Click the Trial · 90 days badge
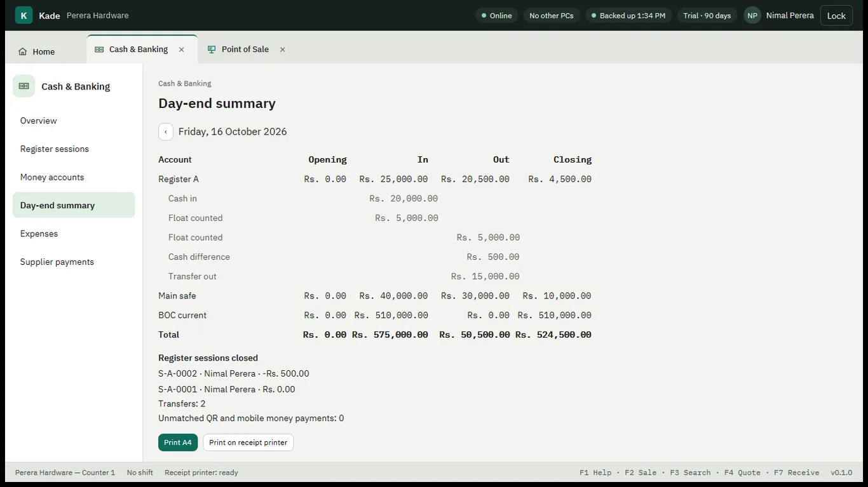Viewport: 868px width, 487px height. click(x=707, y=15)
